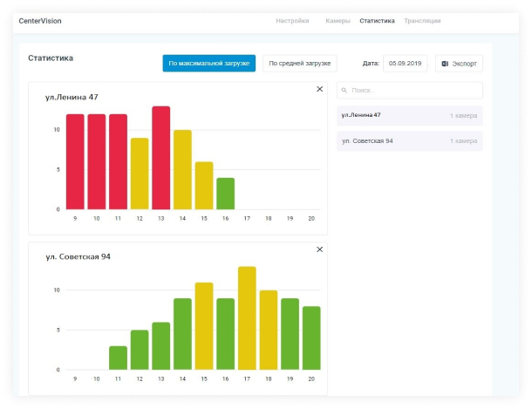Click the green bar at hour 16 in Ленина chart
The image size is (532, 409).
point(226,194)
